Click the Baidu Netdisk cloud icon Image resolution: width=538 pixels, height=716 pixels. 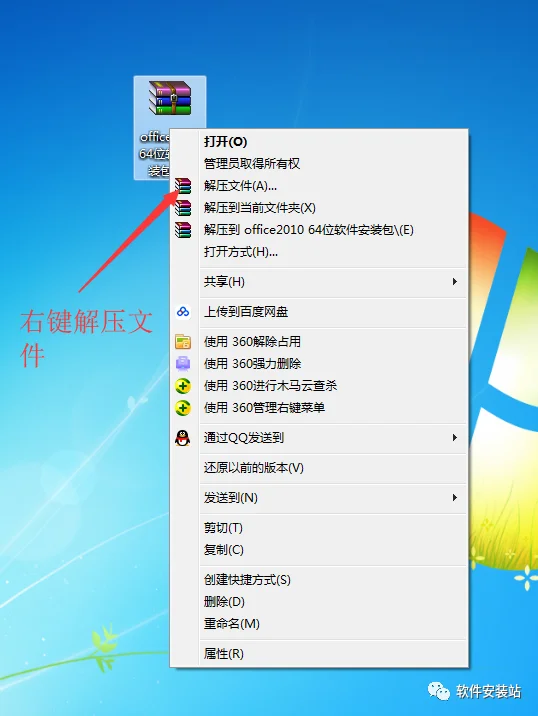(183, 312)
